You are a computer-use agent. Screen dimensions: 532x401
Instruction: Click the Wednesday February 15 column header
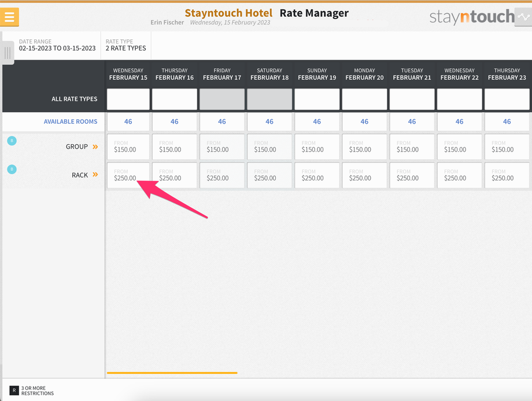point(128,74)
